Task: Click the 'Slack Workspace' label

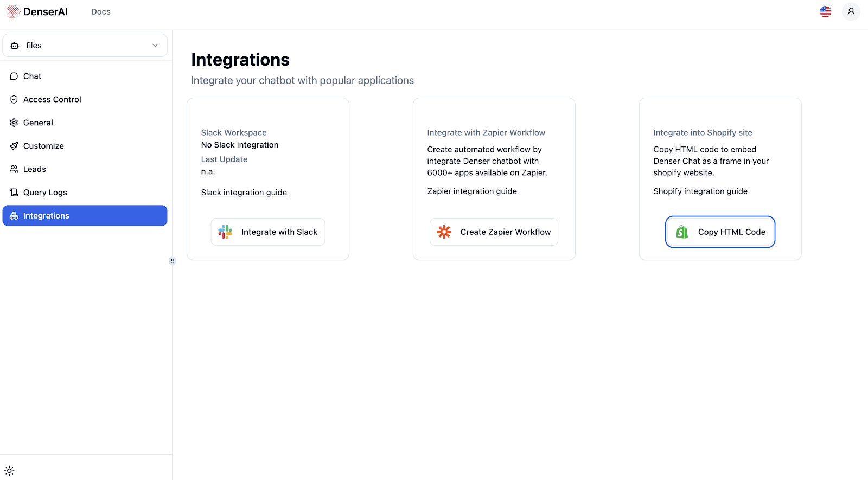Action: pyautogui.click(x=234, y=133)
